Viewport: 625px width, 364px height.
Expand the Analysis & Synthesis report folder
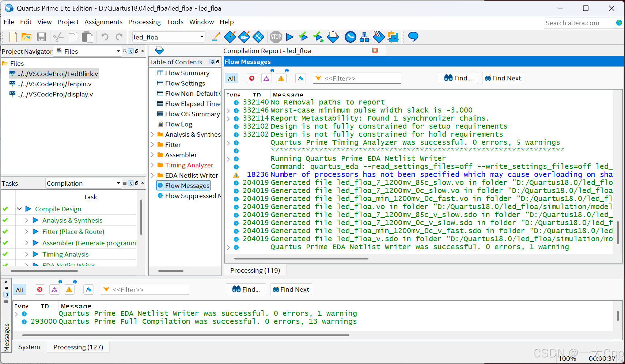pyautogui.click(x=152, y=134)
